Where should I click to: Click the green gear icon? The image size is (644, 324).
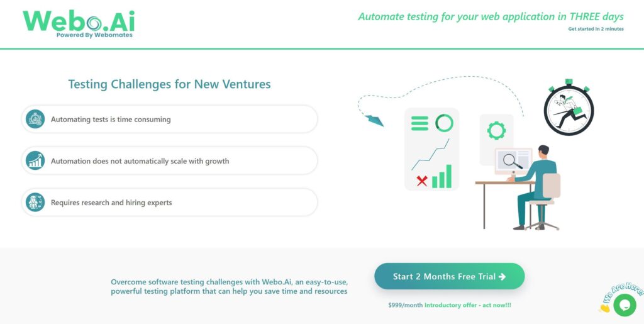tap(496, 131)
